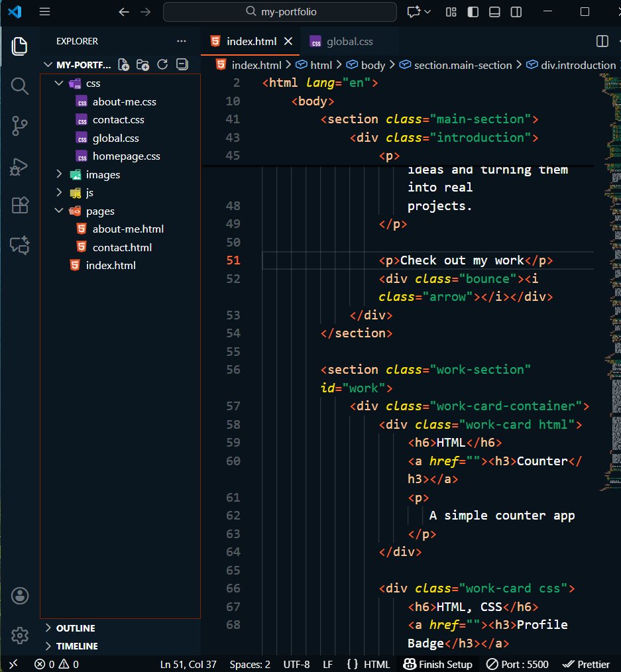This screenshot has height=672, width=621.
Task: Refresh the explorer tree
Action: tap(162, 65)
